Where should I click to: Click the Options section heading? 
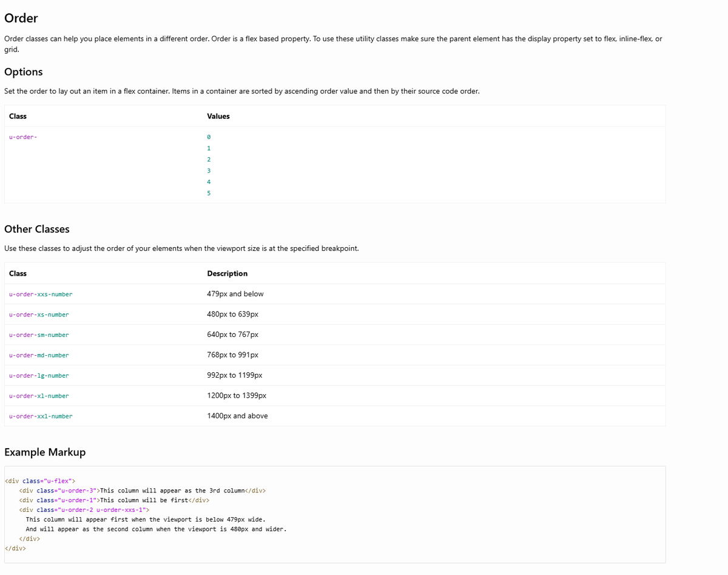click(24, 72)
